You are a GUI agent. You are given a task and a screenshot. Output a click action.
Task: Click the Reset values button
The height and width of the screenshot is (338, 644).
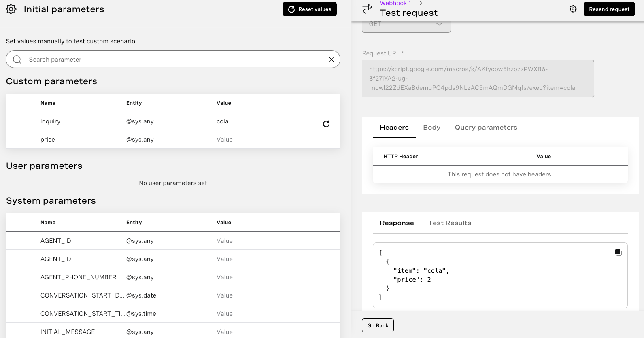point(310,9)
